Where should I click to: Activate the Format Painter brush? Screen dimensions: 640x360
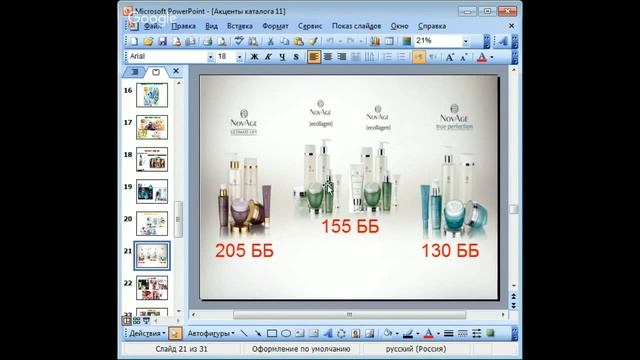click(x=313, y=41)
